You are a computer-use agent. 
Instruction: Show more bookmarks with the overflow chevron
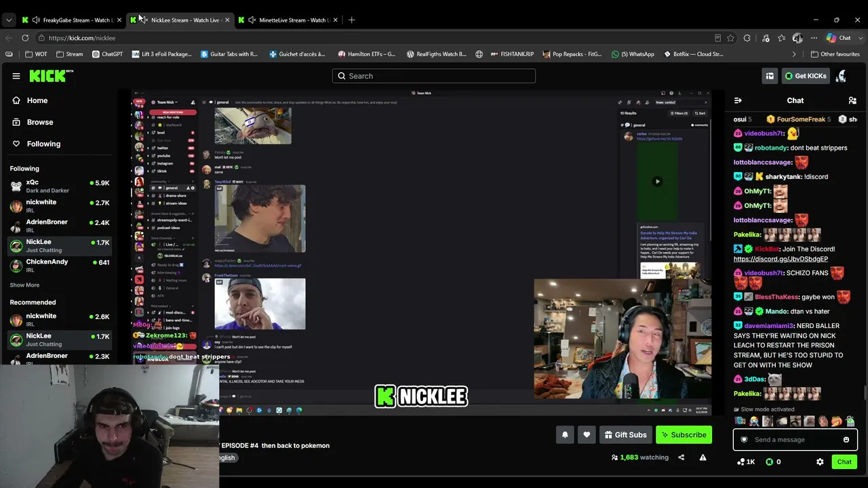coord(794,54)
